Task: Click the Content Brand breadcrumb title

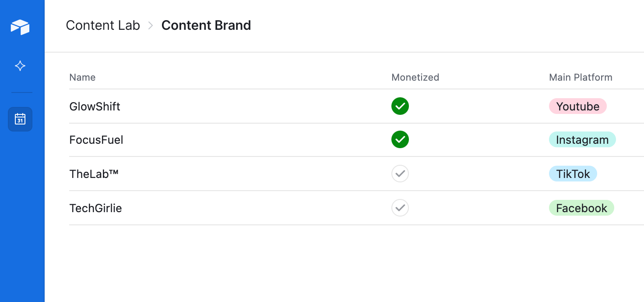Action: coord(206,25)
